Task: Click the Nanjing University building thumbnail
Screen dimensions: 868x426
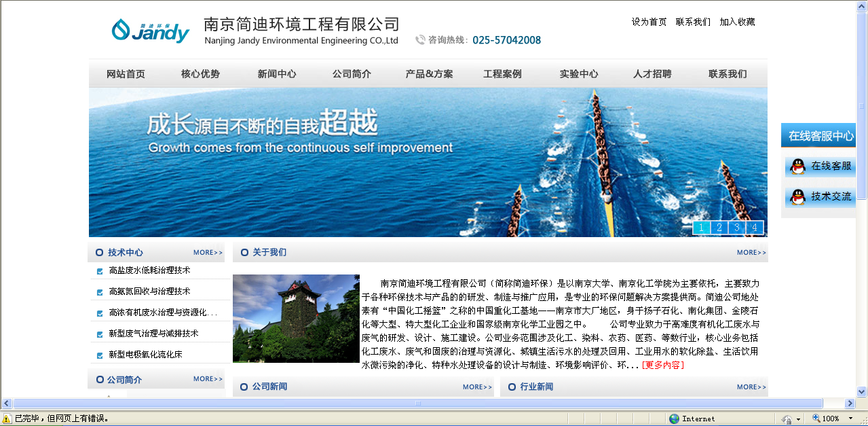Action: point(296,319)
